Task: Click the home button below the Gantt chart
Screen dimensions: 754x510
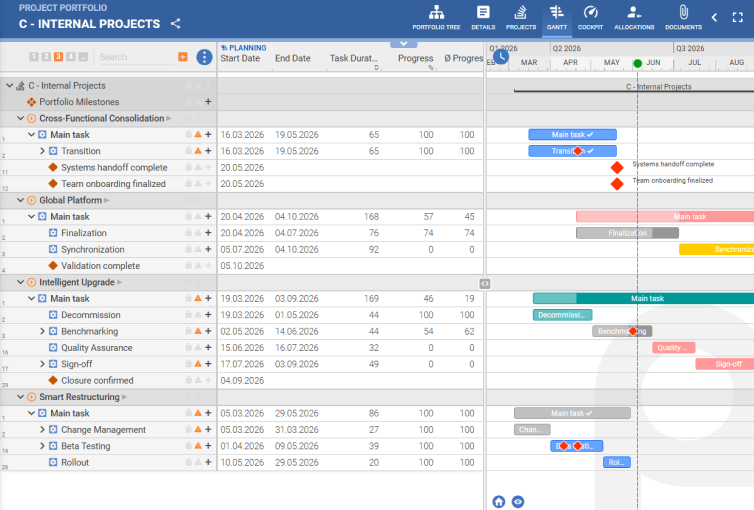Action: (499, 502)
